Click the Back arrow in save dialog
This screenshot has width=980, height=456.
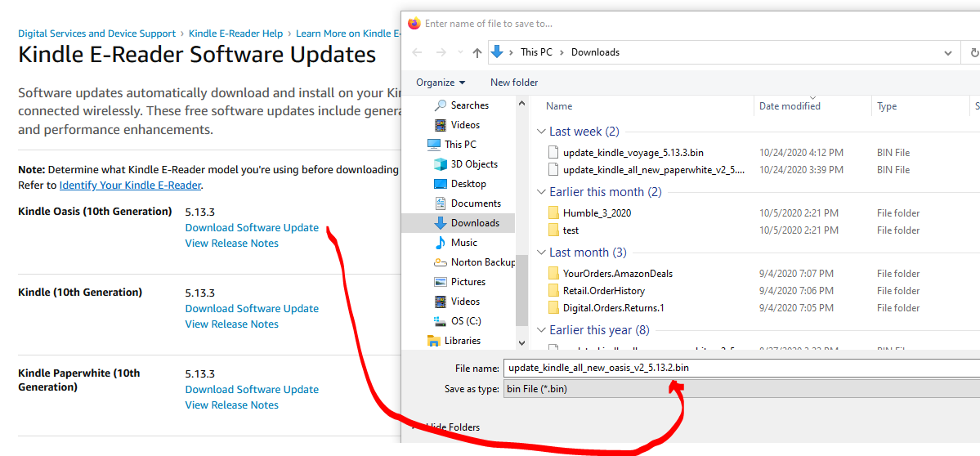click(x=418, y=52)
